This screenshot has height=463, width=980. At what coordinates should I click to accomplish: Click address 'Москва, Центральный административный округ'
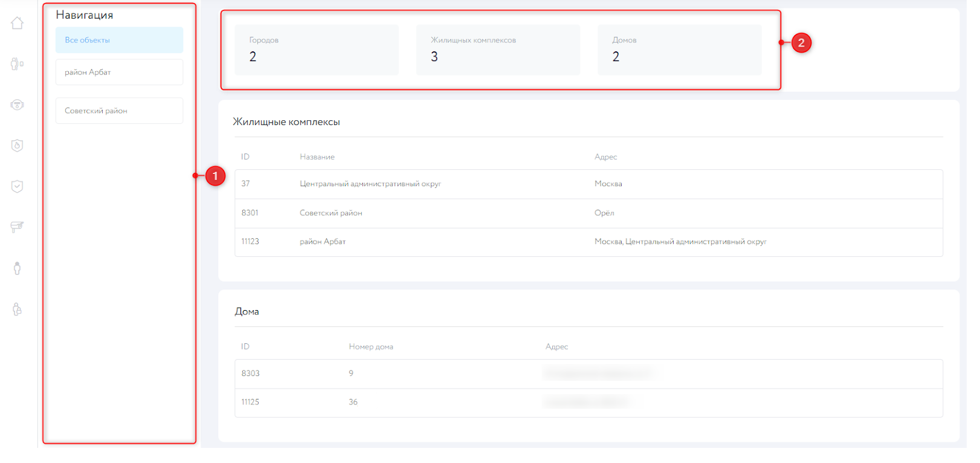(680, 242)
